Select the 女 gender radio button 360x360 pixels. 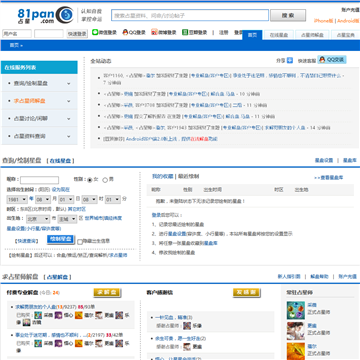90,180
